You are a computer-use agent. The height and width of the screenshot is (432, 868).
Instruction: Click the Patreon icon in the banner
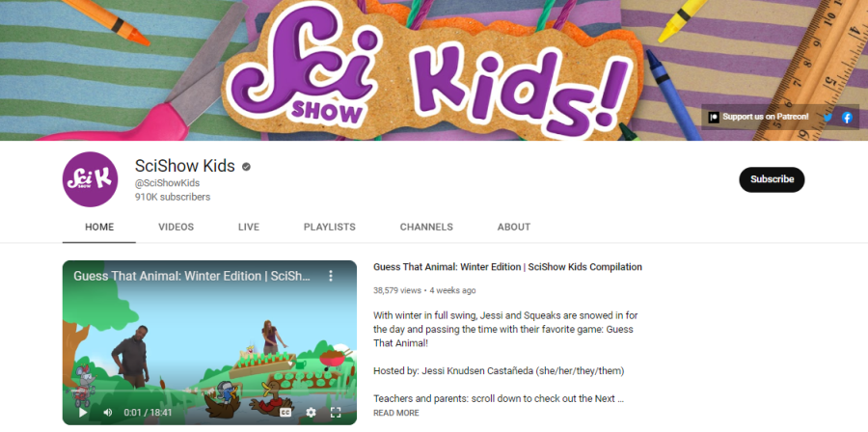coord(714,118)
